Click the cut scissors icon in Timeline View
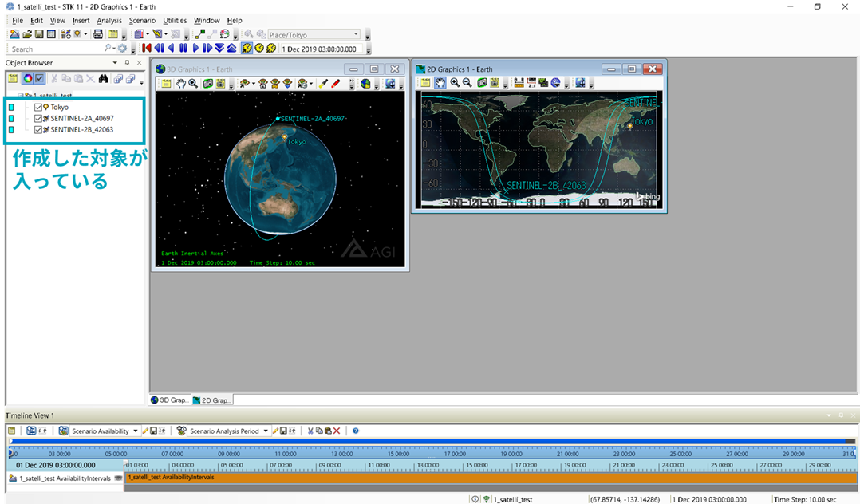860x504 pixels. click(310, 431)
